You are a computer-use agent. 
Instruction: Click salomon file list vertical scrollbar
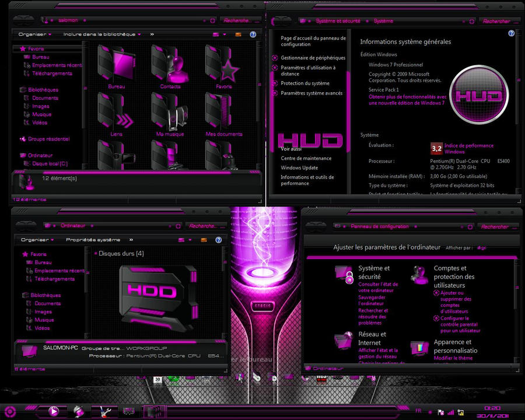(259, 84)
